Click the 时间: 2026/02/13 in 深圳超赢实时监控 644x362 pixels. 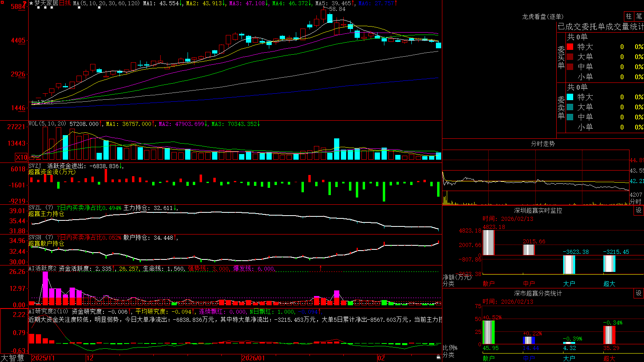[x=508, y=219]
